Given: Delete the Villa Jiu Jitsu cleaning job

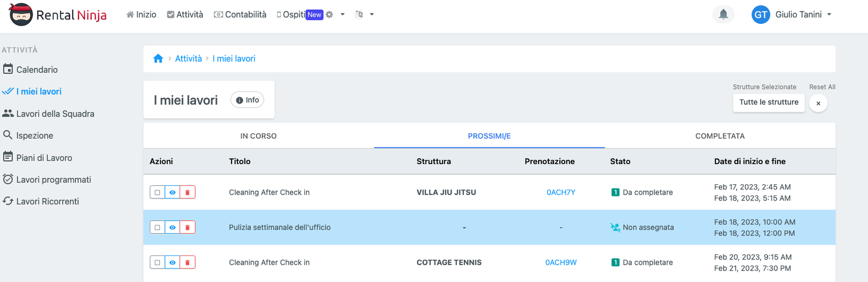Looking at the screenshot, I should (188, 192).
